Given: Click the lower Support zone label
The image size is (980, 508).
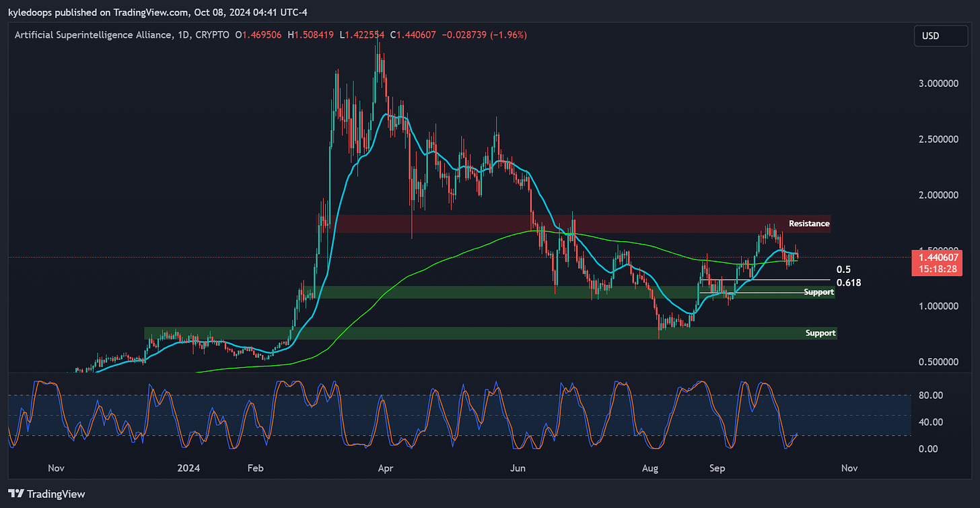Looking at the screenshot, I should click(x=820, y=333).
